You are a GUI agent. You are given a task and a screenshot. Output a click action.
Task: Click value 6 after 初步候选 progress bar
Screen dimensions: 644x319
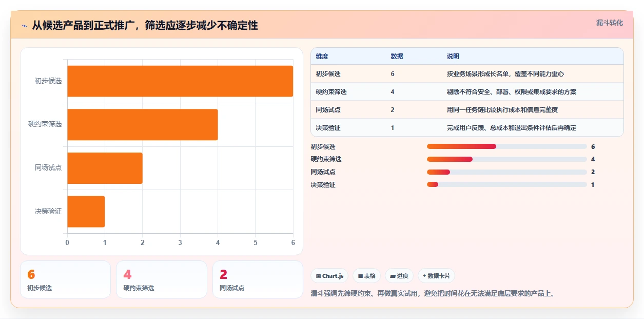point(593,146)
